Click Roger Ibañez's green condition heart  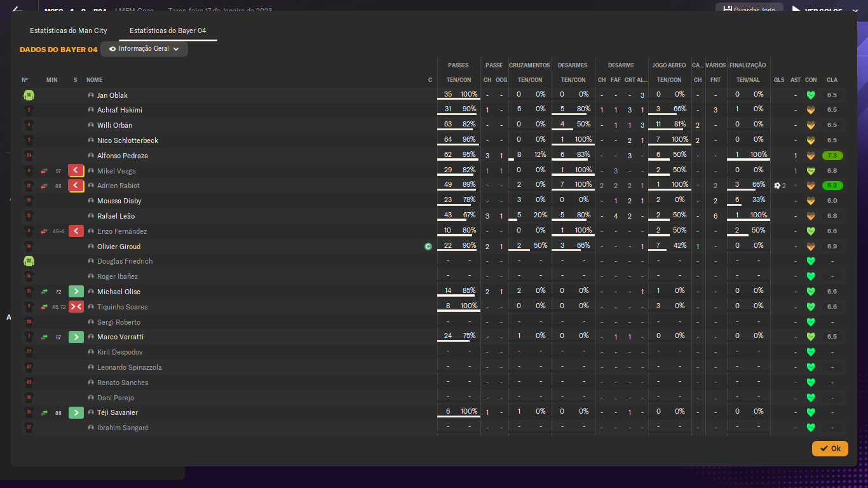(x=811, y=276)
